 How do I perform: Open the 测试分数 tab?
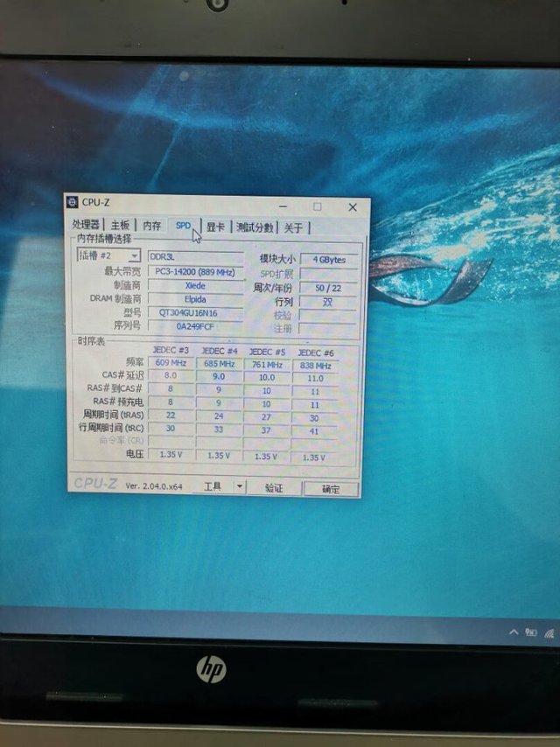255,227
